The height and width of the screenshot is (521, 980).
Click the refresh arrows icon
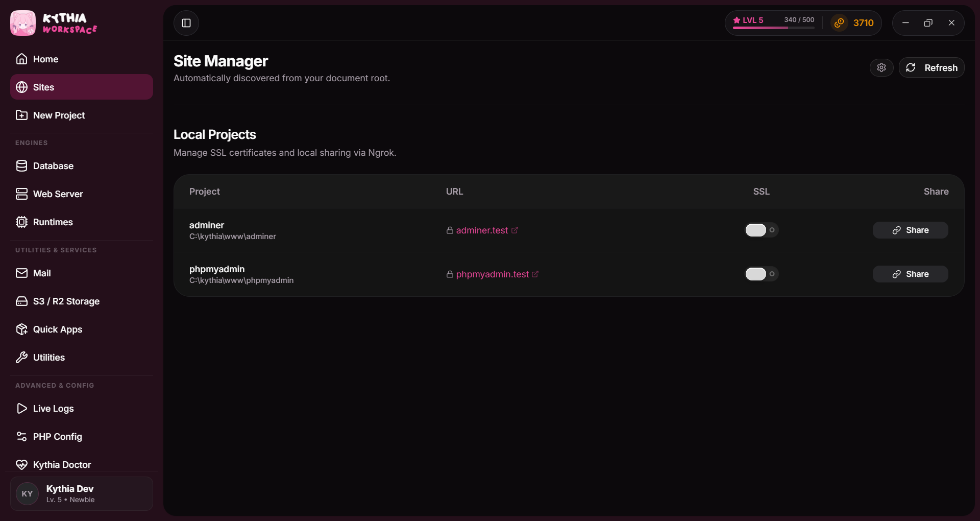point(911,67)
